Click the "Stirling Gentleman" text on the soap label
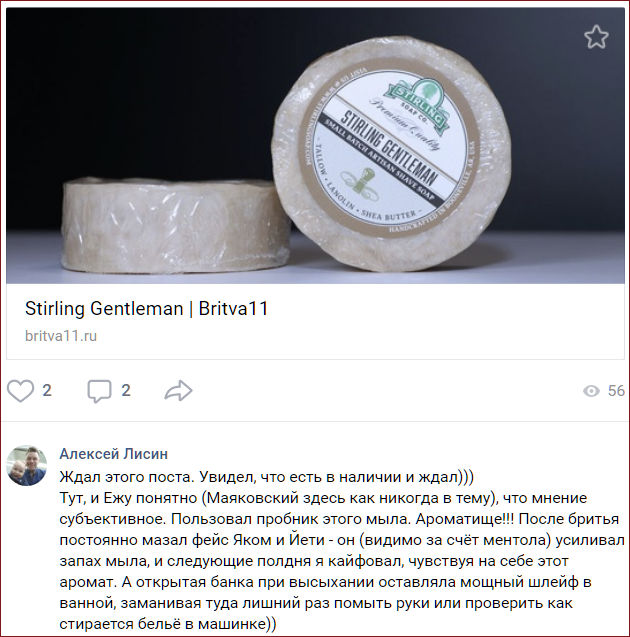630x637 pixels. click(389, 147)
